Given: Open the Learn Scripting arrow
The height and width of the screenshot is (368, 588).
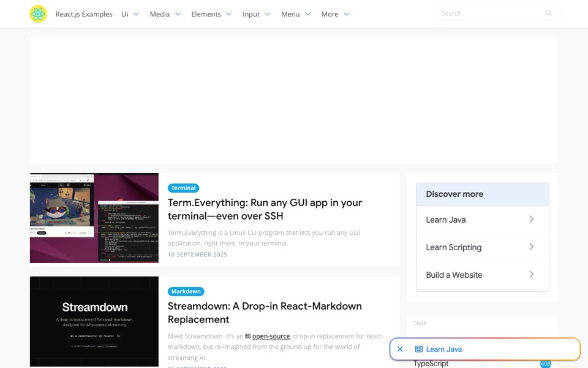Looking at the screenshot, I should [x=532, y=247].
